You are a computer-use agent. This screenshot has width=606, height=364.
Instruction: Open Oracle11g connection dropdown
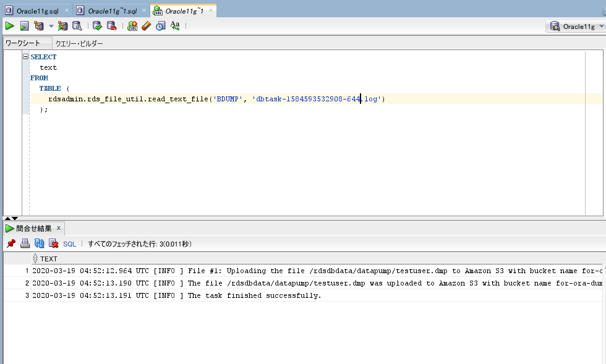[x=601, y=27]
